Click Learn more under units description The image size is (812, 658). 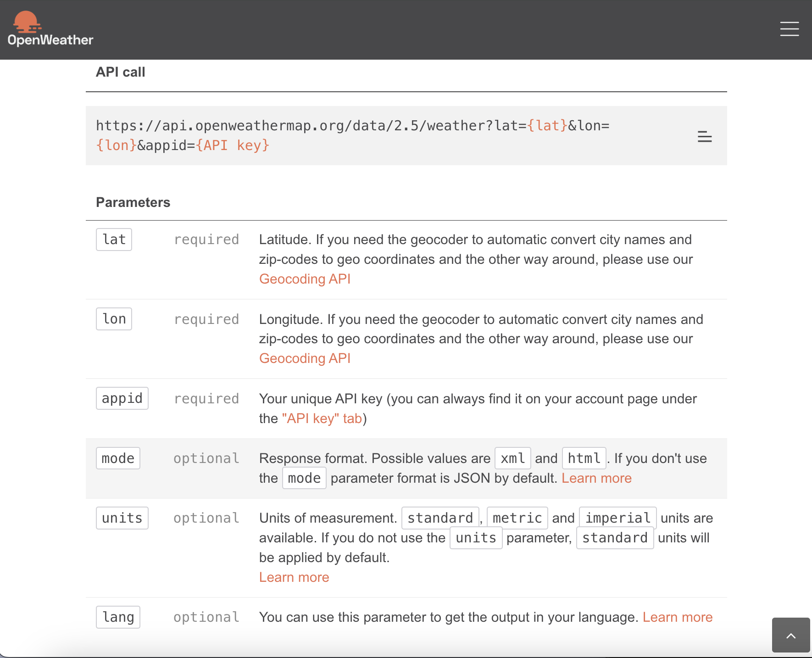pos(294,577)
